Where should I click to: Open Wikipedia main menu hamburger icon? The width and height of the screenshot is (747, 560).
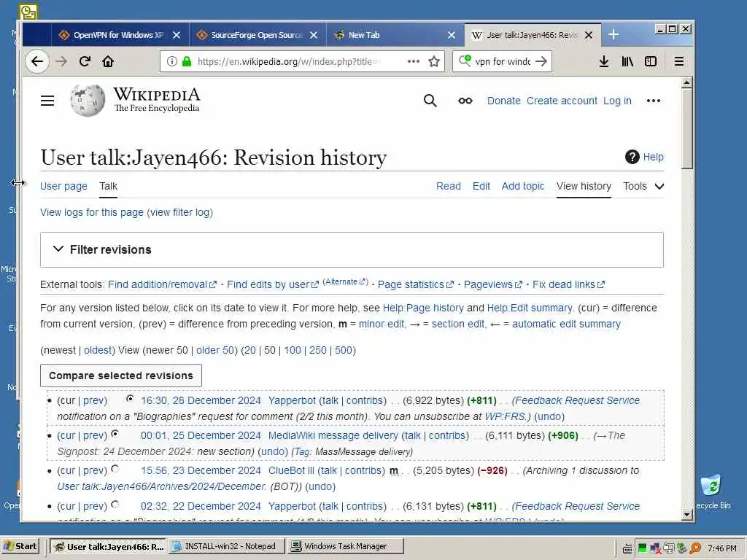(x=47, y=101)
